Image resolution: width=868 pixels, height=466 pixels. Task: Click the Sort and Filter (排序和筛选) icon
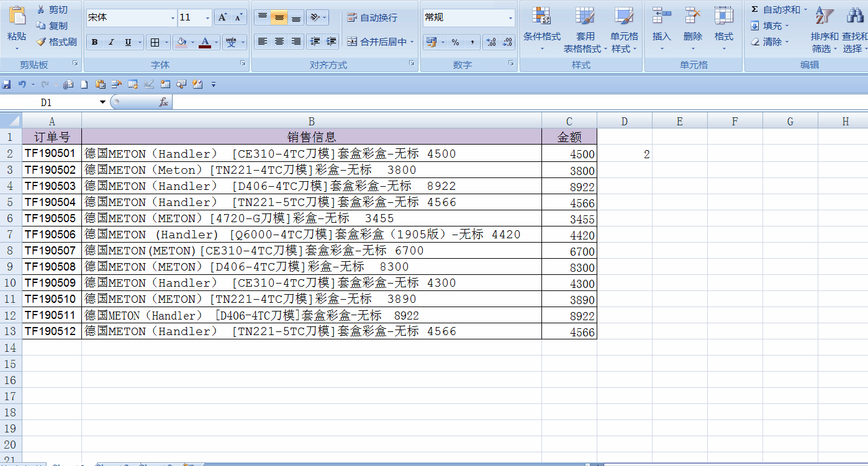pos(824,31)
